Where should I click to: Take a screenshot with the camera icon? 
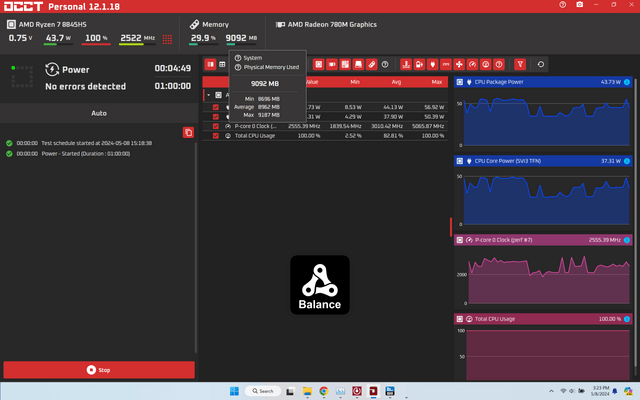coord(580,5)
